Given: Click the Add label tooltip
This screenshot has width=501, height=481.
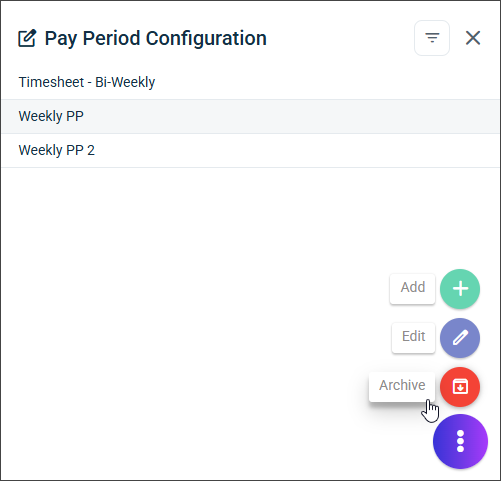Looking at the screenshot, I should click(413, 289).
